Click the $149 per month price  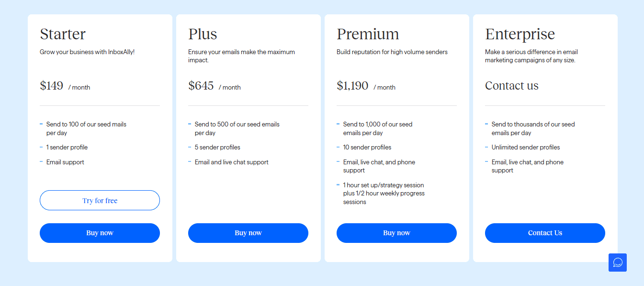tap(65, 86)
